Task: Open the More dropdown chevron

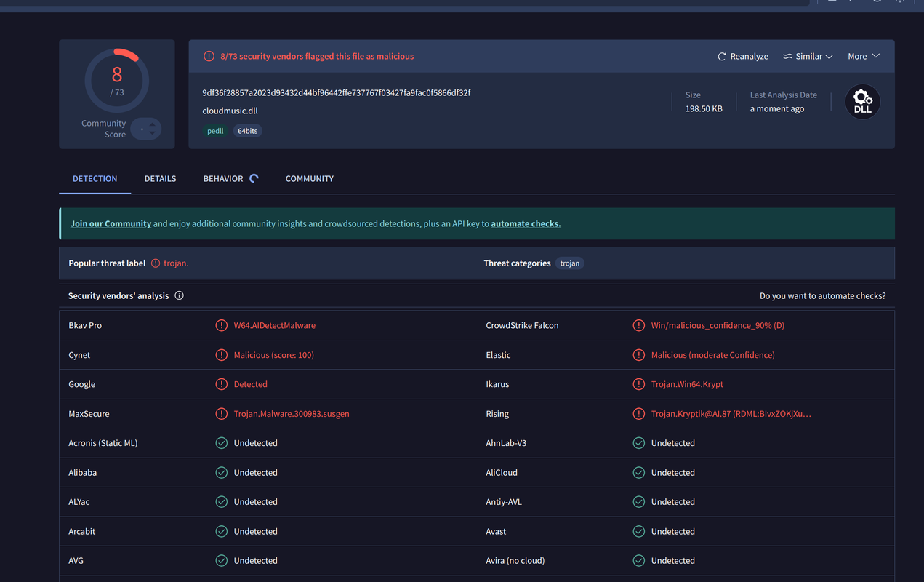Action: pos(876,56)
